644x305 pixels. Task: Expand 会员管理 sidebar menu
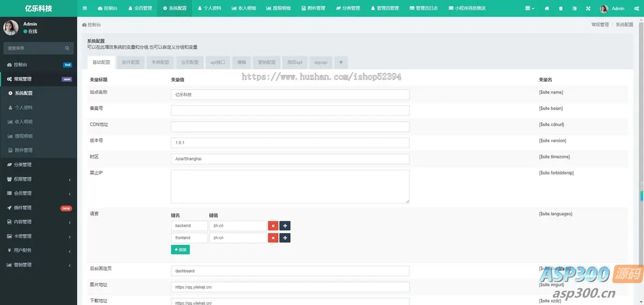38,193
